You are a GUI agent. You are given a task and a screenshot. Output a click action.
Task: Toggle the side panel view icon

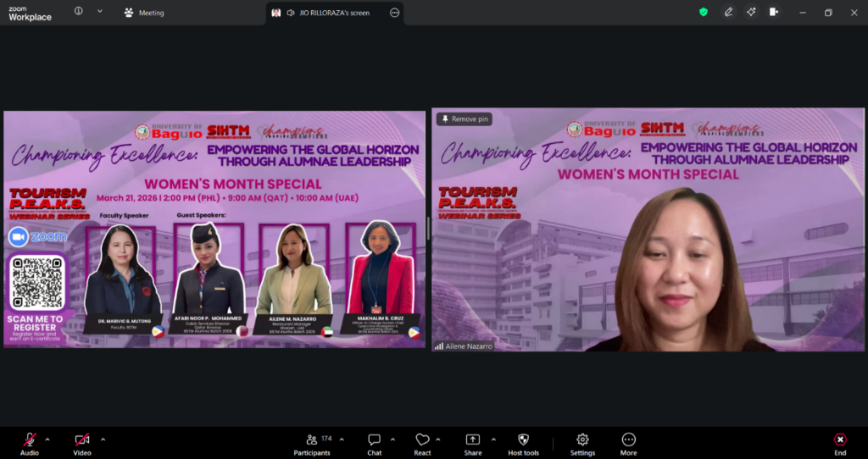point(774,12)
